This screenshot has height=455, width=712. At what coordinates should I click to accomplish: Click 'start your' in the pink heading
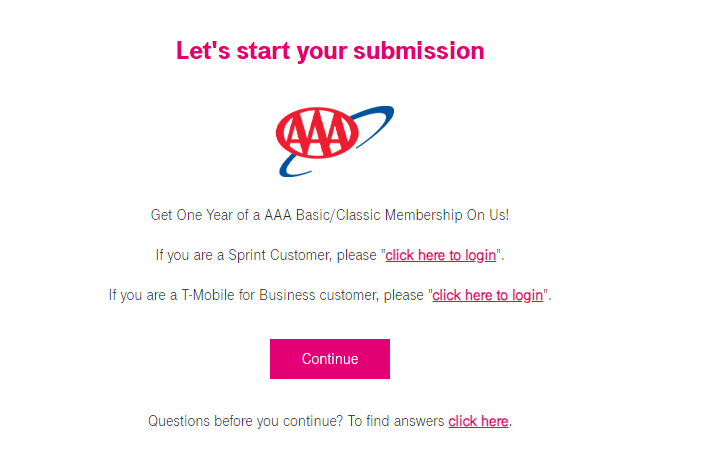coord(292,51)
